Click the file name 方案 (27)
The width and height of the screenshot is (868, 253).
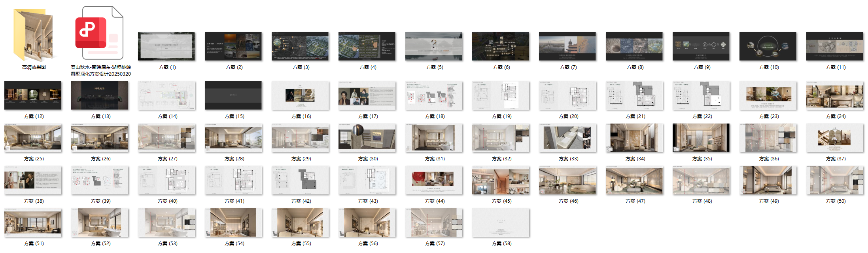pyautogui.click(x=167, y=159)
